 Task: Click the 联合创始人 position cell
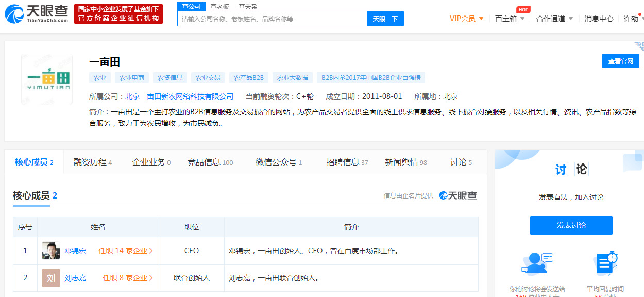click(192, 278)
